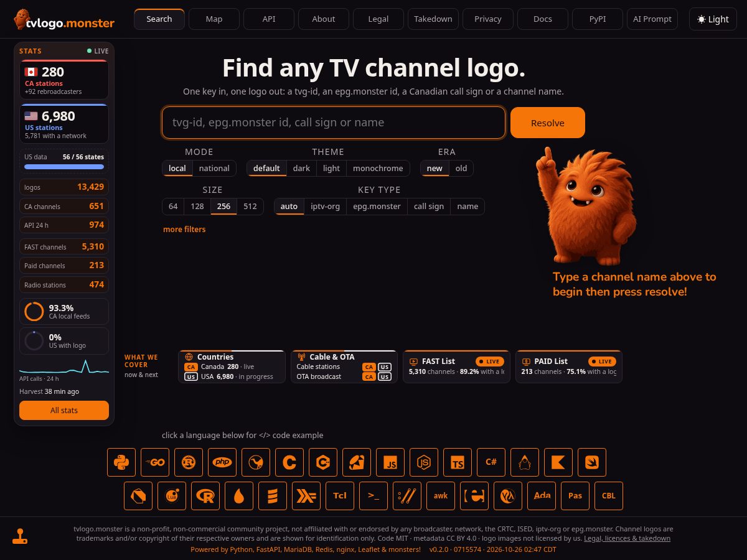Set key type to name
Viewport: 747px width, 560px height.
coord(467,207)
